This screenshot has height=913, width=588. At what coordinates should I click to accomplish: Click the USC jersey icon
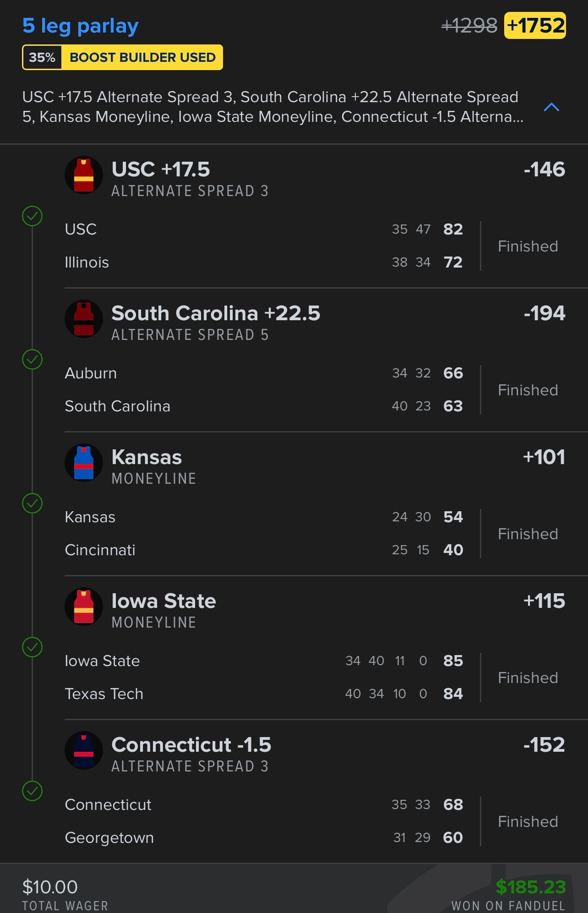[84, 175]
